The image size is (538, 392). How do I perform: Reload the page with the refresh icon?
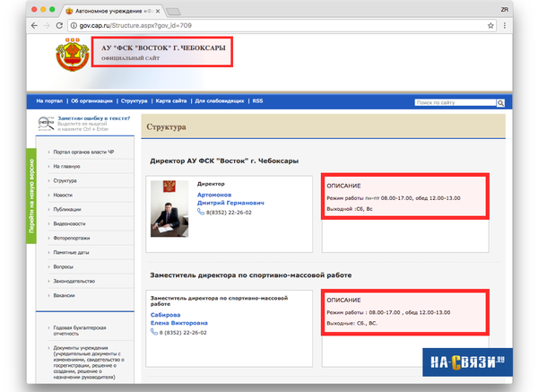[60, 26]
